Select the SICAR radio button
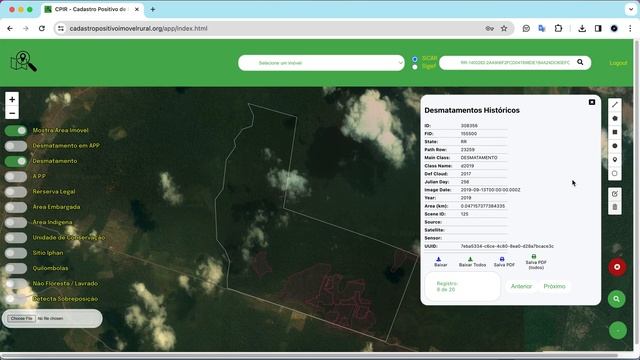The width and height of the screenshot is (640, 360). [x=415, y=59]
